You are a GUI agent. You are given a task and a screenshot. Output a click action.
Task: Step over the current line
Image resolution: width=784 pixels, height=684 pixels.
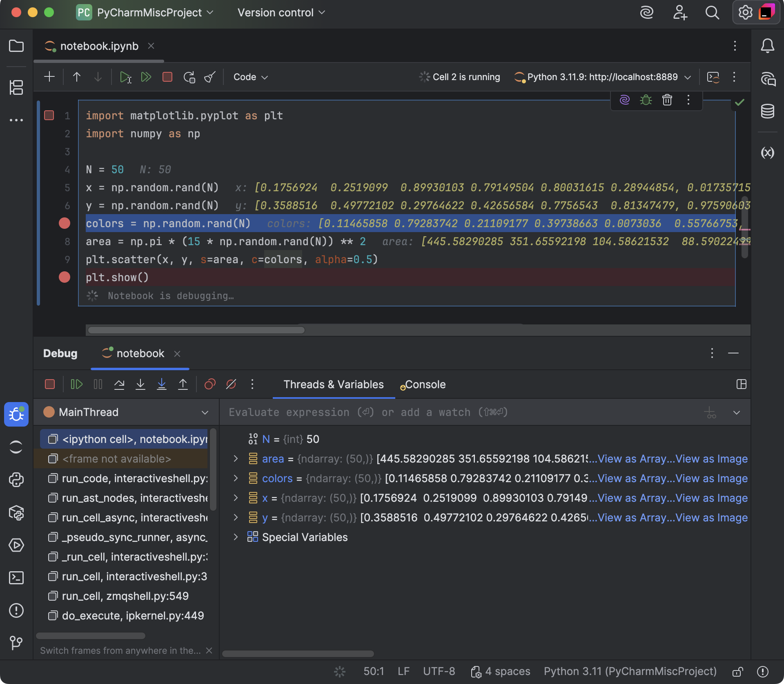click(x=119, y=384)
